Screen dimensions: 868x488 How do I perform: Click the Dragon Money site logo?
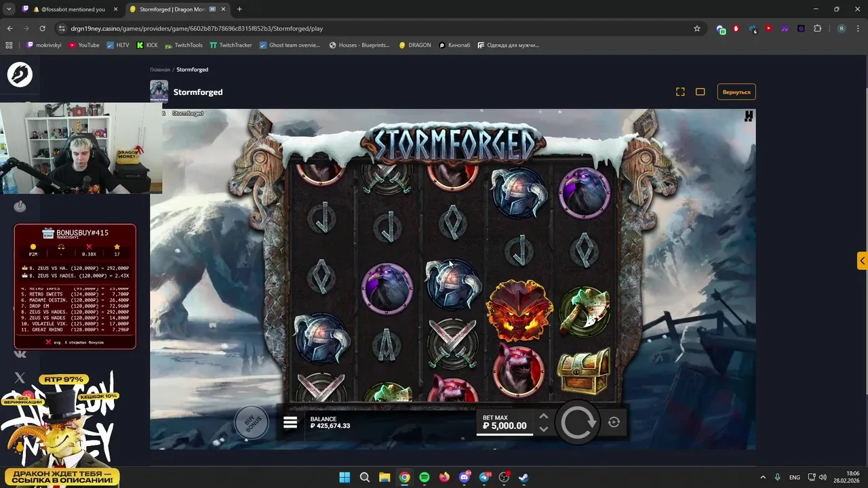pos(20,75)
